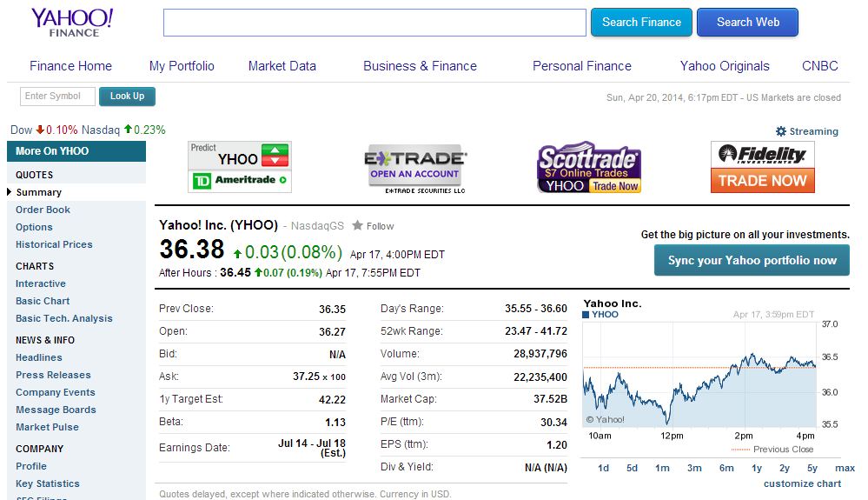Image resolution: width=868 pixels, height=500 pixels.
Task: Click the Yahoo Finance logo
Action: coord(72,23)
